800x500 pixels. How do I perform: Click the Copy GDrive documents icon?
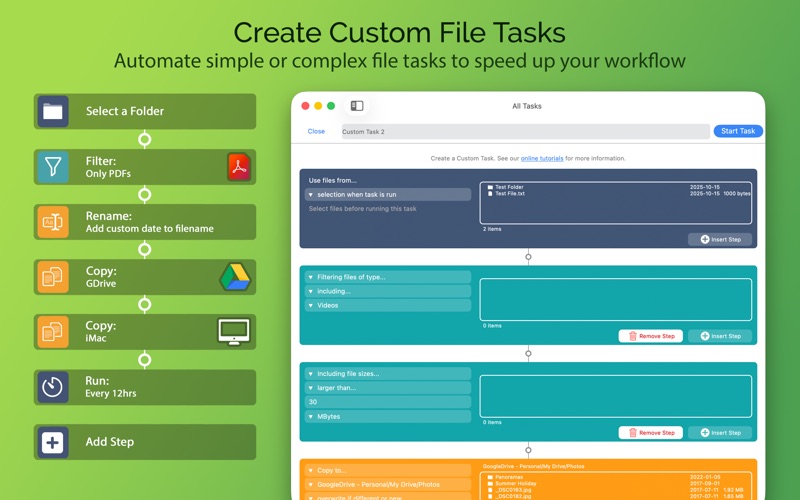pyautogui.click(x=53, y=277)
